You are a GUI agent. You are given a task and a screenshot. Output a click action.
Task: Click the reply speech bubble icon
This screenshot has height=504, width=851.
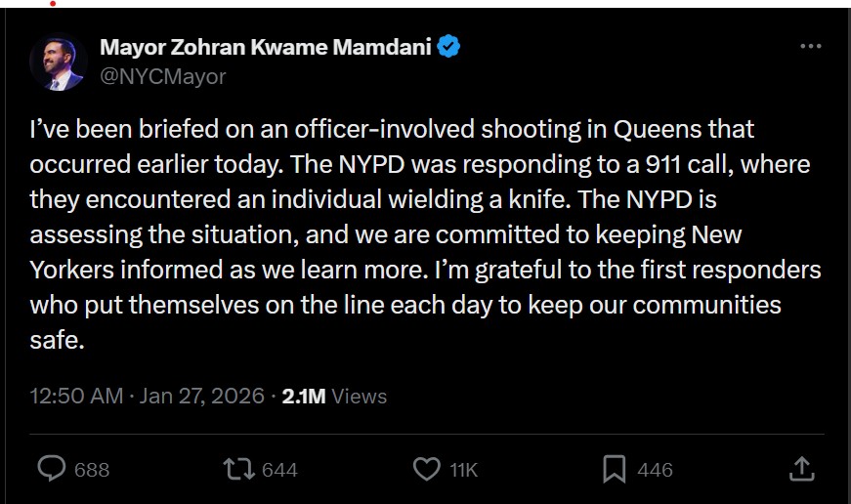pyautogui.click(x=51, y=470)
